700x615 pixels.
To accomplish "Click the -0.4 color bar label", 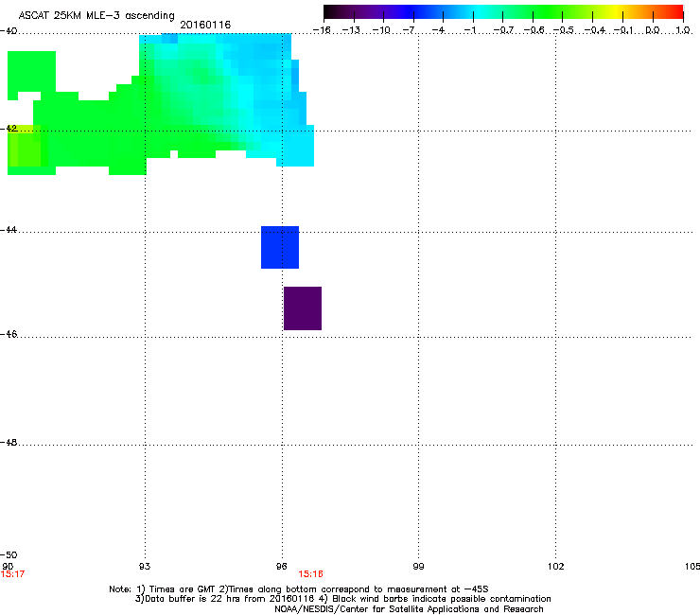I will tap(595, 30).
